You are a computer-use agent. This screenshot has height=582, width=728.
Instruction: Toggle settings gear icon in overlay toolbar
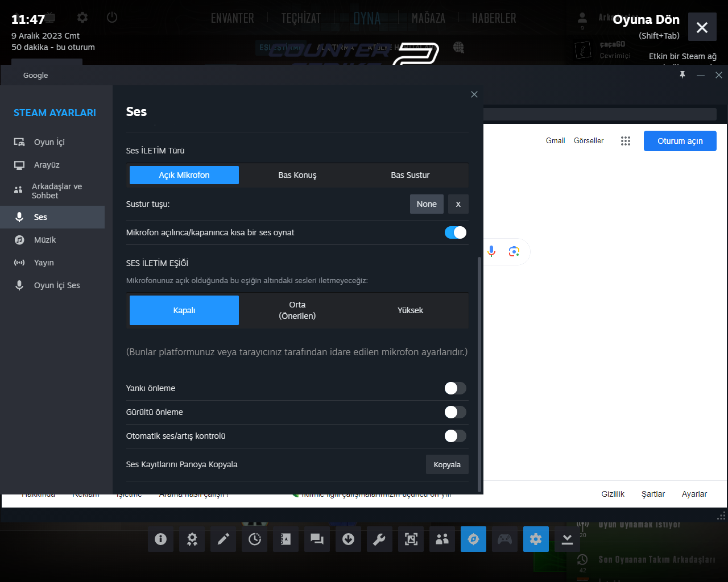pos(536,539)
